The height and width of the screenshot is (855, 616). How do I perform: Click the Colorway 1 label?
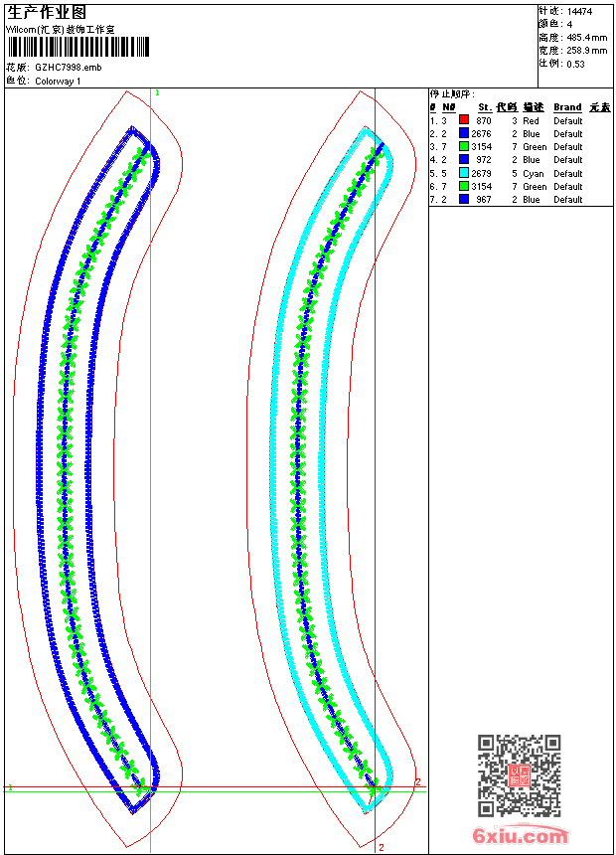tap(58, 82)
